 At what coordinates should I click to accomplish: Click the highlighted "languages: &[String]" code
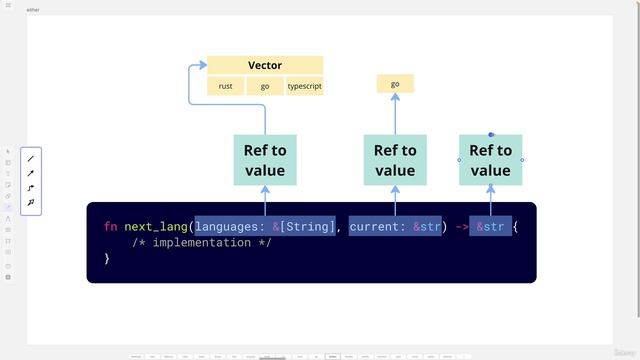(x=265, y=226)
